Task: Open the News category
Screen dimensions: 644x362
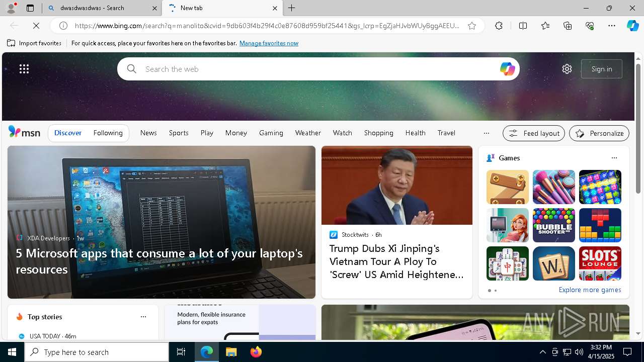Action: coord(148,133)
